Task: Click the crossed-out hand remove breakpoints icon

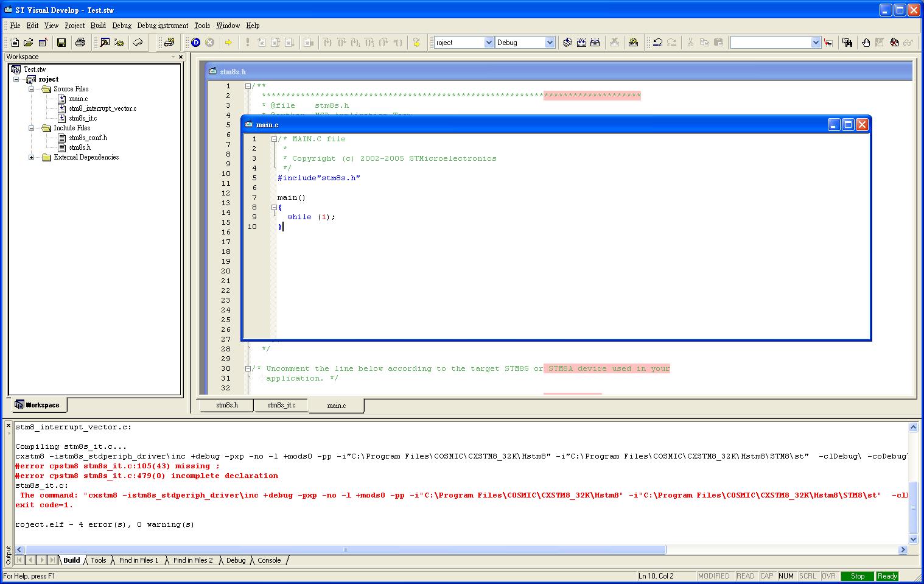Action: pyautogui.click(x=894, y=43)
